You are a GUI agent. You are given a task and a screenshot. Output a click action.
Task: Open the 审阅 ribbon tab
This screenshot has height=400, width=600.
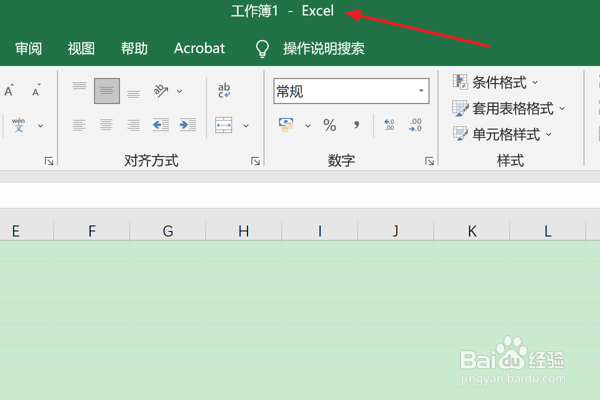[x=29, y=49]
